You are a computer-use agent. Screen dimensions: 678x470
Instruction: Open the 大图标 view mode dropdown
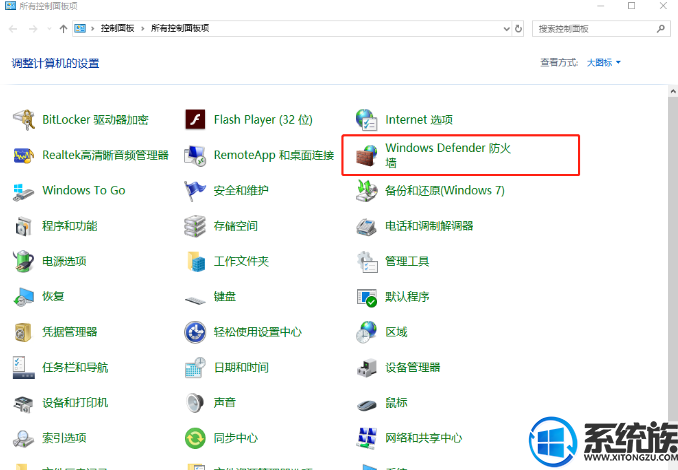tap(604, 63)
